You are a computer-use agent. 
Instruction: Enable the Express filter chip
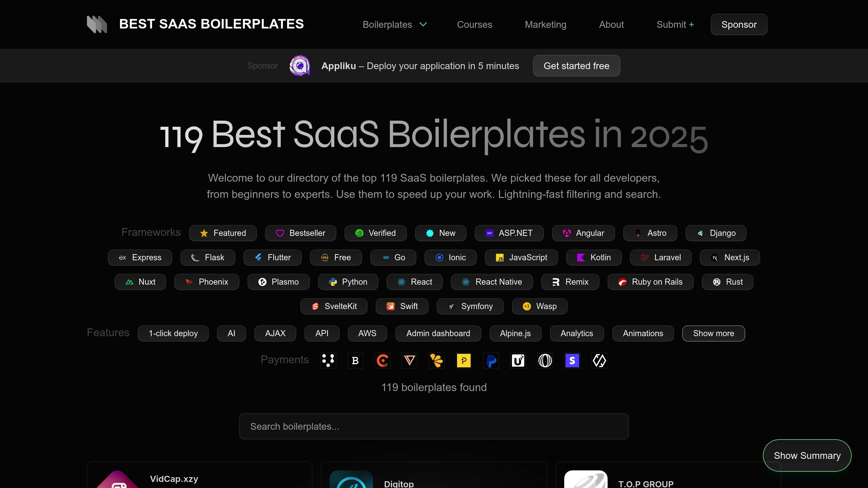pos(140,258)
